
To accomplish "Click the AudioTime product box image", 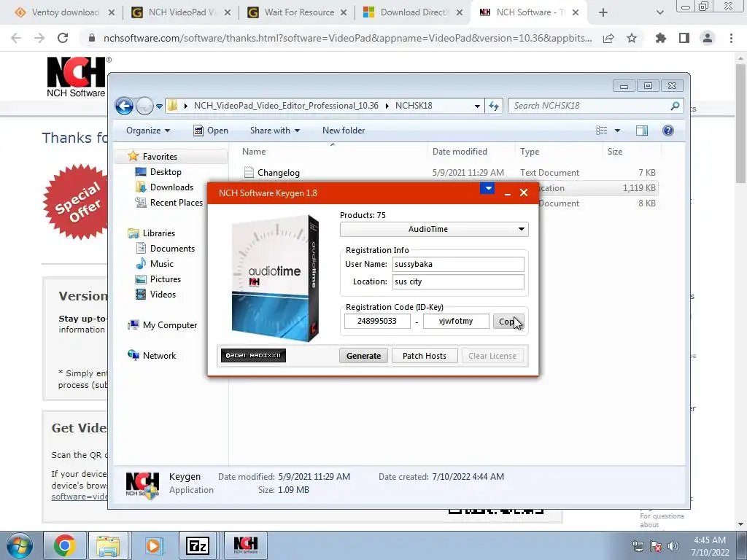I will [x=275, y=279].
